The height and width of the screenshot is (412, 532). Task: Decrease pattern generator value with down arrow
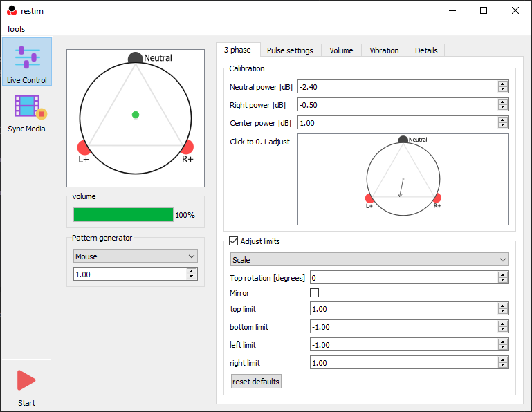[192, 277]
